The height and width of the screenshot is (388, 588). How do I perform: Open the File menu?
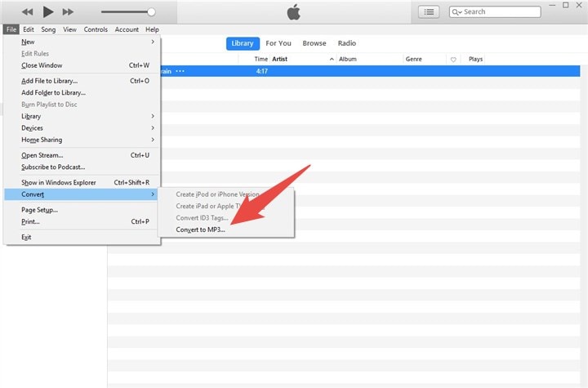11,29
